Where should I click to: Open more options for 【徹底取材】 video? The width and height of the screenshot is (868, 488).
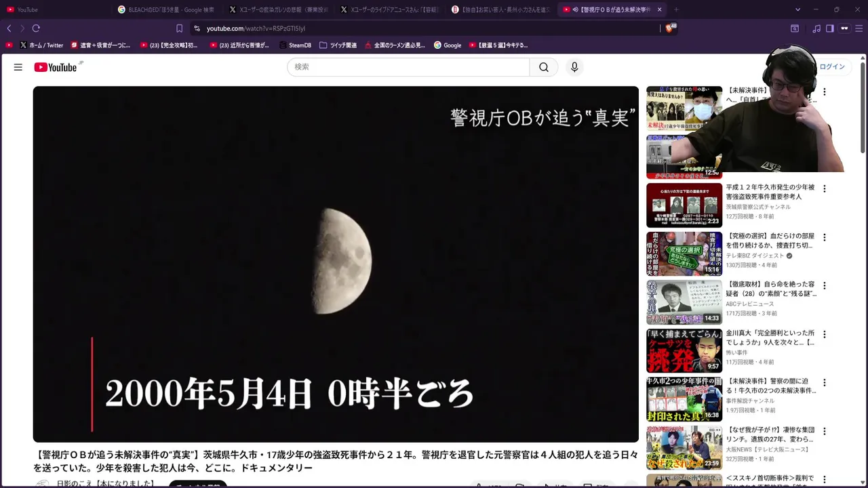825,286
